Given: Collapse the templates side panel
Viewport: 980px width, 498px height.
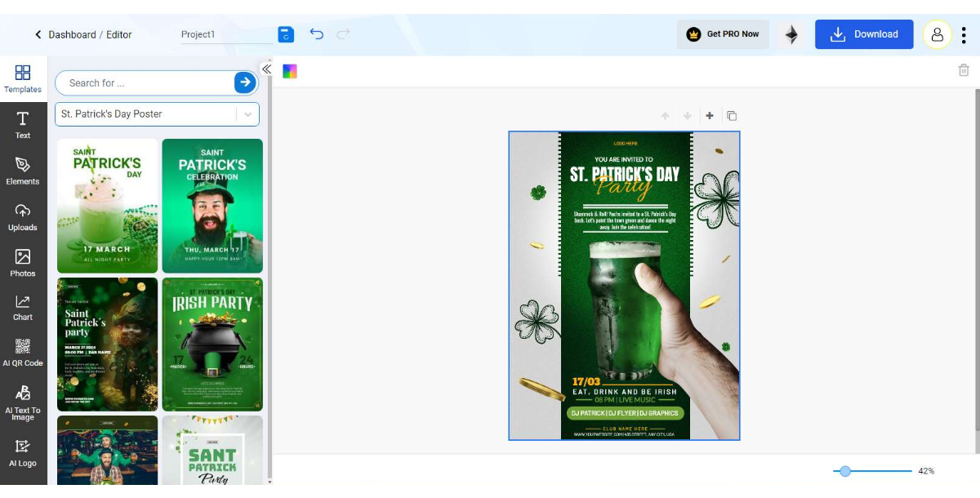Looking at the screenshot, I should (266, 69).
